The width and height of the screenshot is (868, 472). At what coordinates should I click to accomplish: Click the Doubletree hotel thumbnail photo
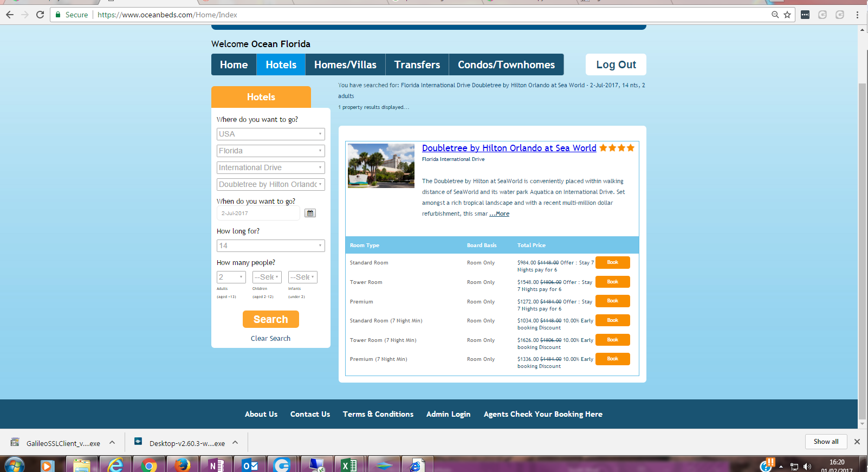(x=381, y=166)
